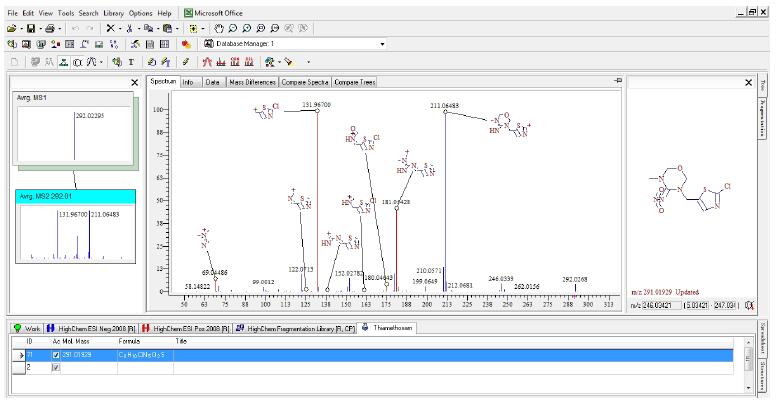Image resolution: width=776 pixels, height=405 pixels.
Task: Click the text T tool icon
Action: (x=131, y=61)
